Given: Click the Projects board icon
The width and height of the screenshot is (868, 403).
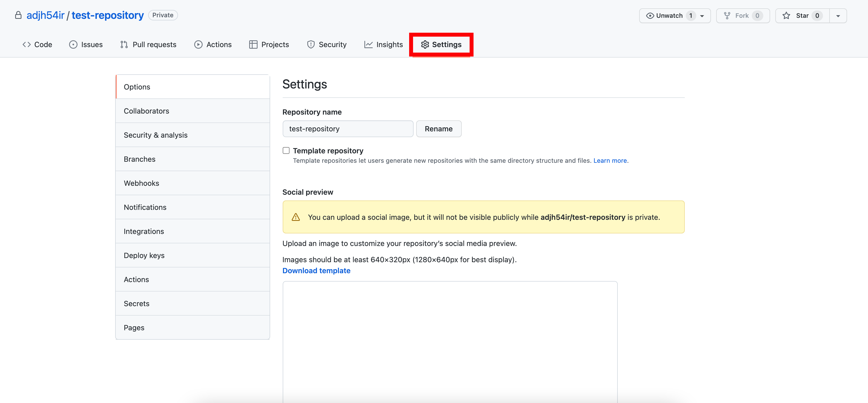Looking at the screenshot, I should (253, 44).
